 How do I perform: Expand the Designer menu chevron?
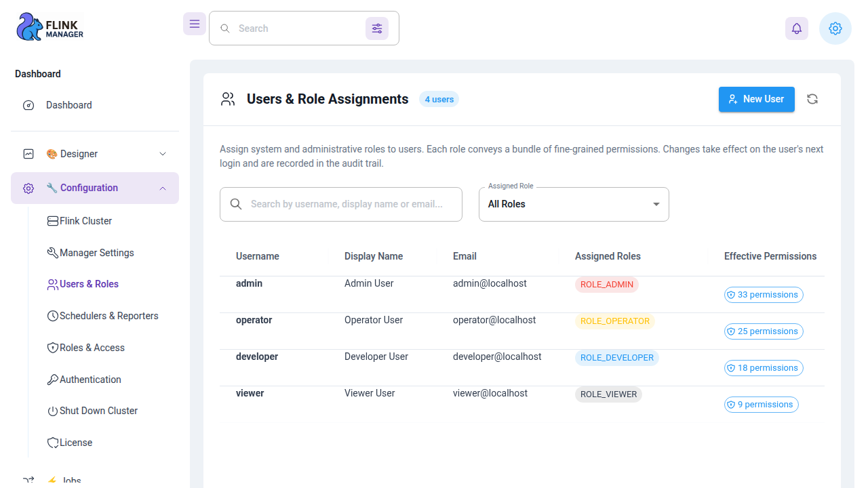pyautogui.click(x=163, y=154)
